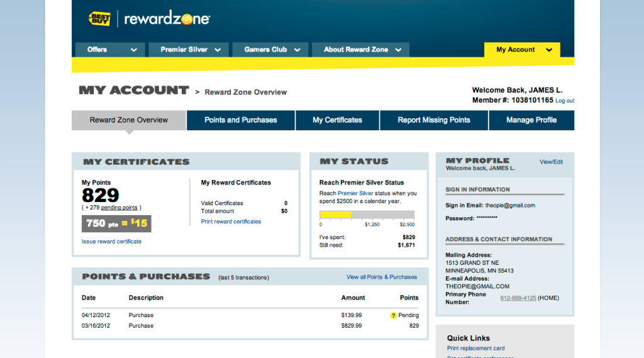Expand the Offers dropdown menu

pyautogui.click(x=109, y=50)
